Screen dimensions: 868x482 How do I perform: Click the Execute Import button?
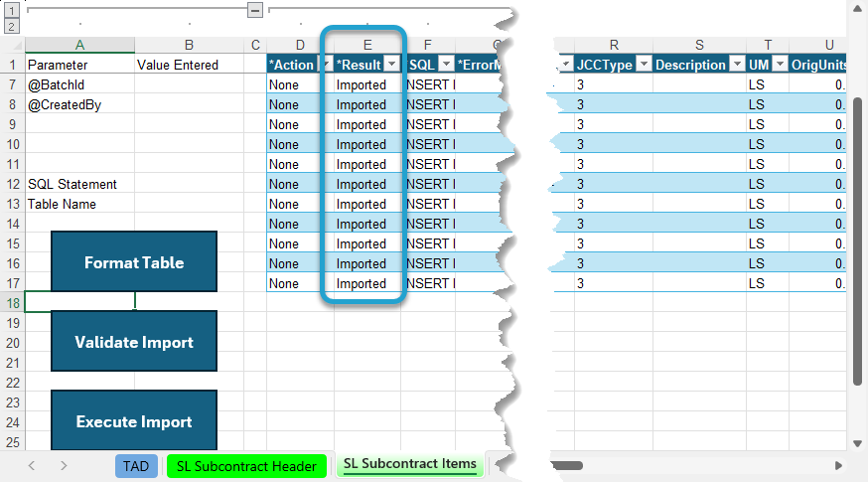[x=134, y=420]
